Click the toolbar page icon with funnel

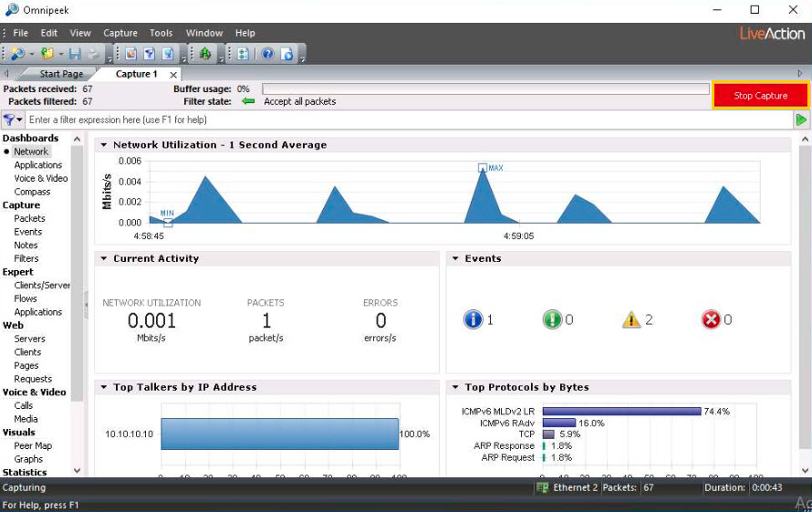click(x=150, y=53)
